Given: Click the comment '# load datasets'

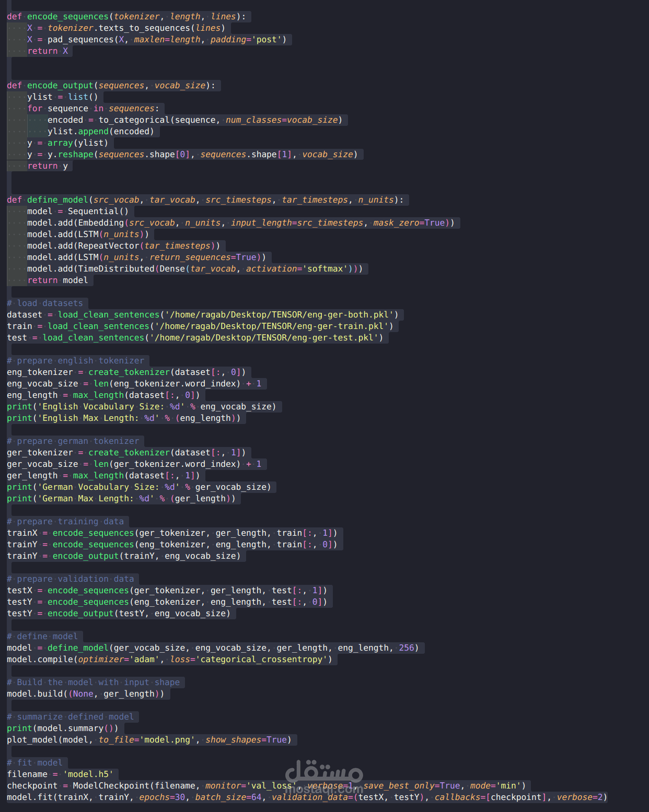Looking at the screenshot, I should (x=45, y=303).
